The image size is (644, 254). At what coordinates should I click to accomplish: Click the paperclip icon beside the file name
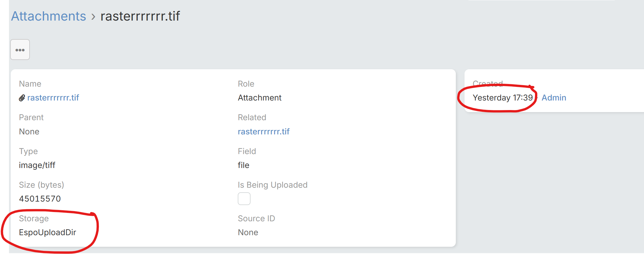coord(22,98)
